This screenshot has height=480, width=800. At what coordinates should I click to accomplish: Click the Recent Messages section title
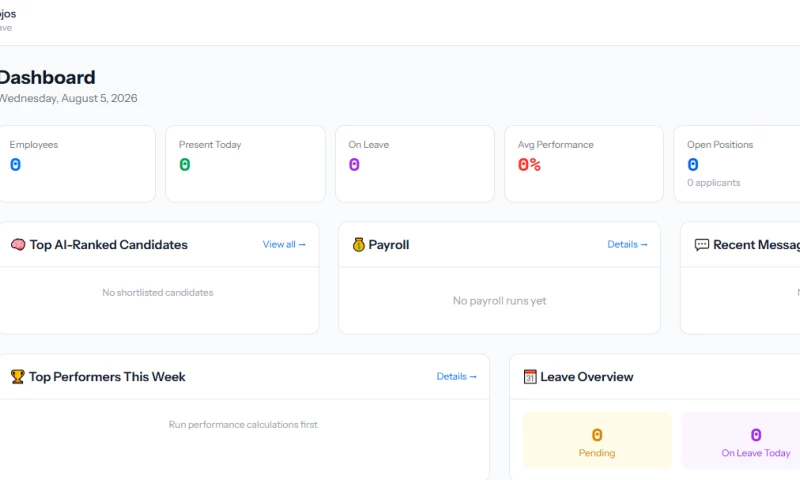click(757, 245)
